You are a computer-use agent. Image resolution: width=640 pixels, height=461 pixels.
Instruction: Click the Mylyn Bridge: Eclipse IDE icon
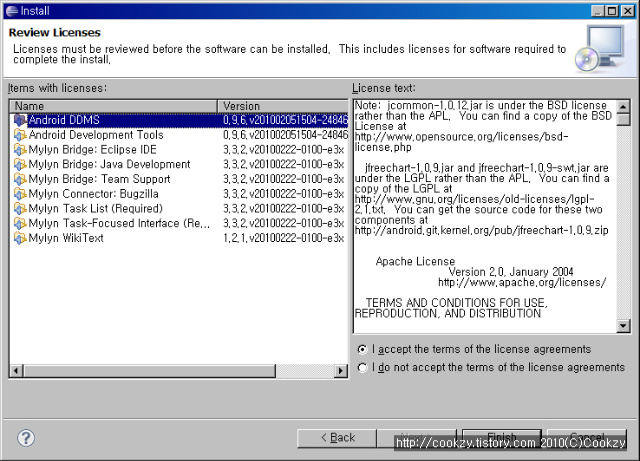coord(20,149)
